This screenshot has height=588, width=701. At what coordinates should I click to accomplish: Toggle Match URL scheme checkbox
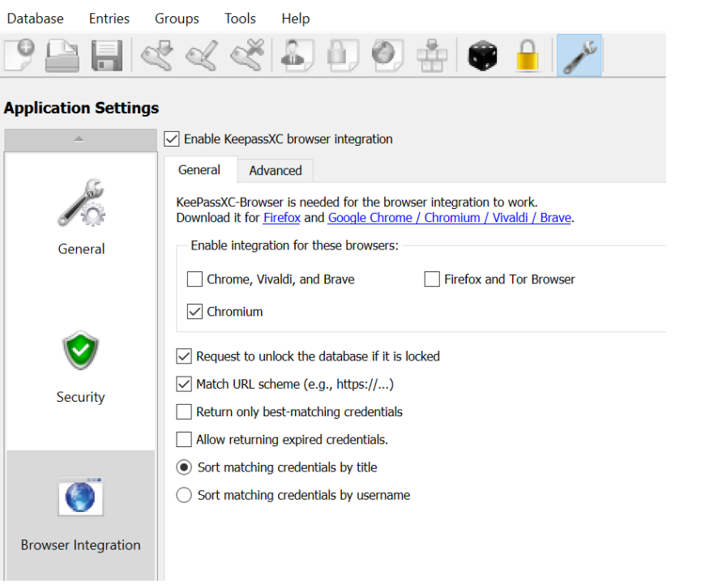[184, 384]
